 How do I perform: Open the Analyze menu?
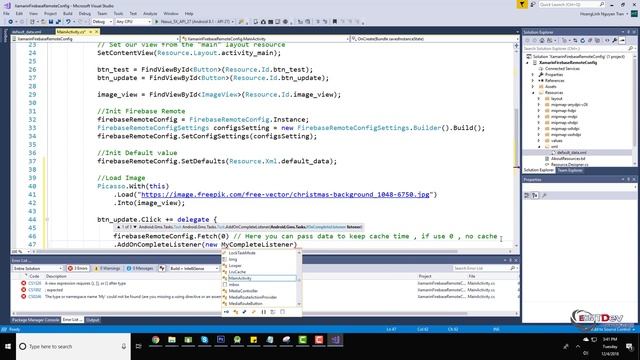[150, 13]
